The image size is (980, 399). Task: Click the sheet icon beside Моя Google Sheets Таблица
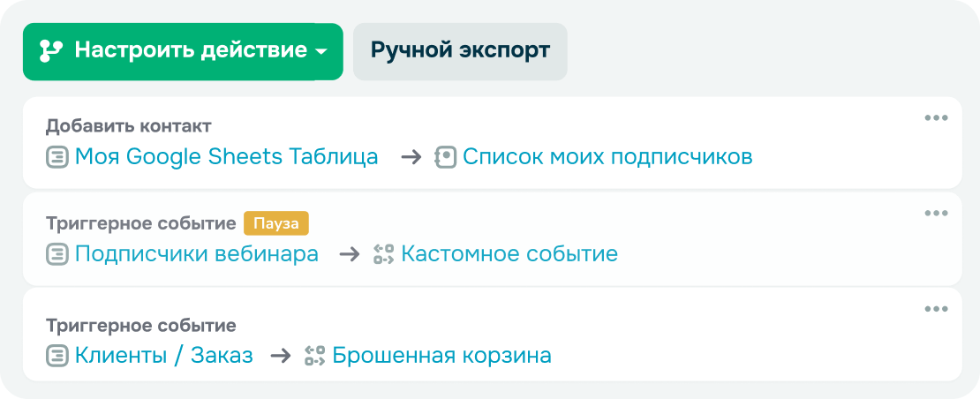pos(57,158)
